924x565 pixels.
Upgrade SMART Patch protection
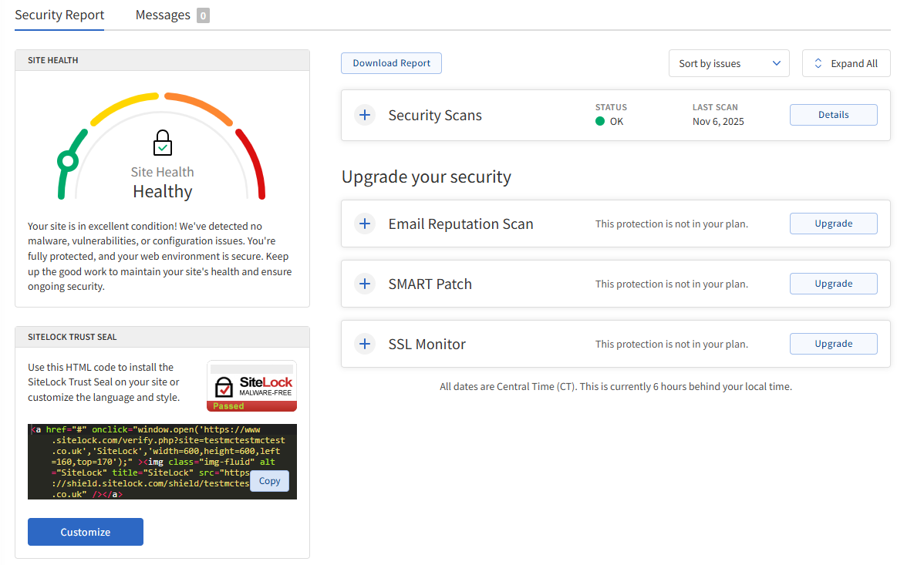833,284
